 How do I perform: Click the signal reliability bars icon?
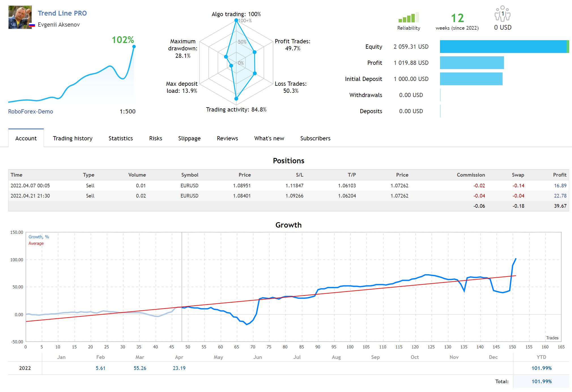[408, 18]
